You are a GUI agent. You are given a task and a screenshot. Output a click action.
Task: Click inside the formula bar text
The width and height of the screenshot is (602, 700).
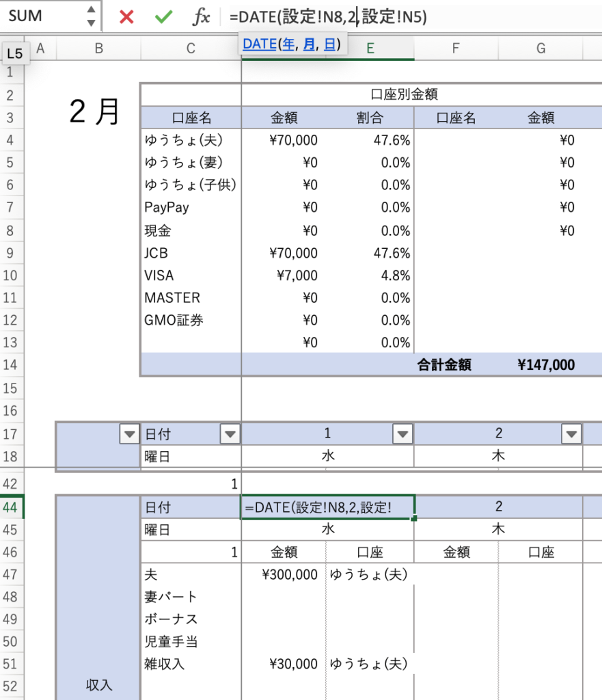click(x=410, y=17)
